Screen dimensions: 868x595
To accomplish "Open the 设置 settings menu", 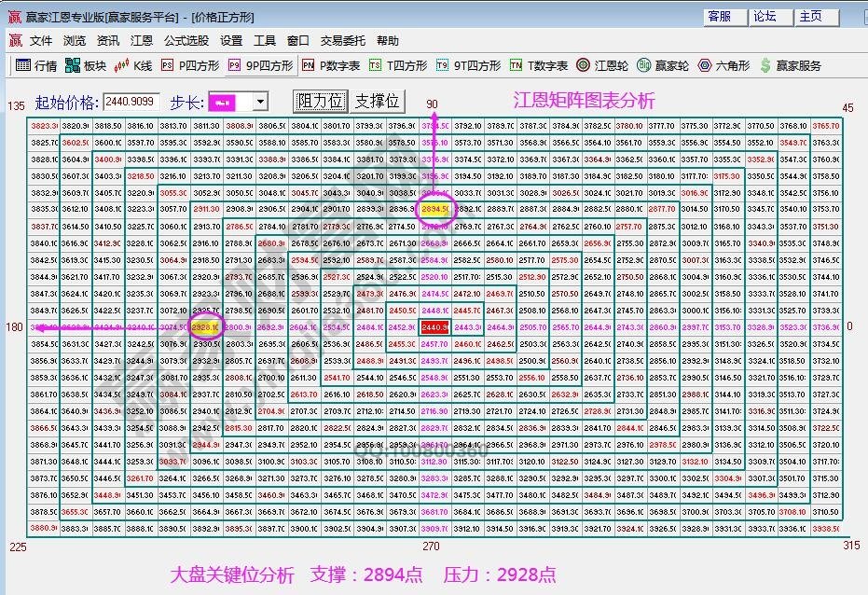I will [x=232, y=40].
